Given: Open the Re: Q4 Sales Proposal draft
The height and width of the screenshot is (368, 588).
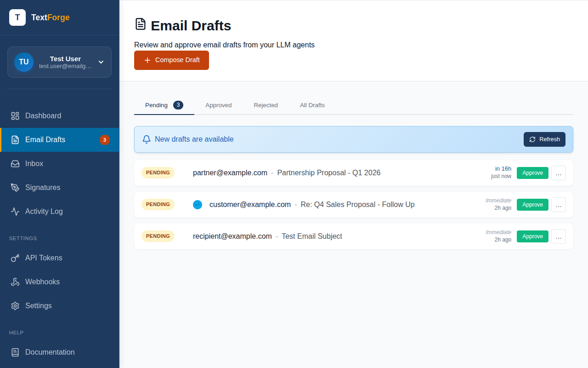Looking at the screenshot, I should pyautogui.click(x=354, y=205).
